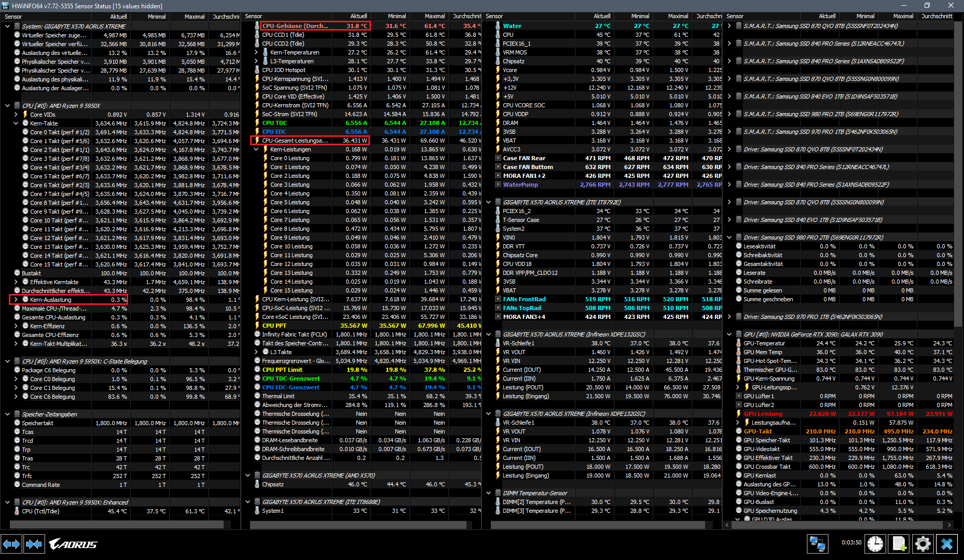Collapse the CPU [#0]: AMD Ryzen 9 5950X group
This screenshot has height=560, width=964.
pos(7,106)
